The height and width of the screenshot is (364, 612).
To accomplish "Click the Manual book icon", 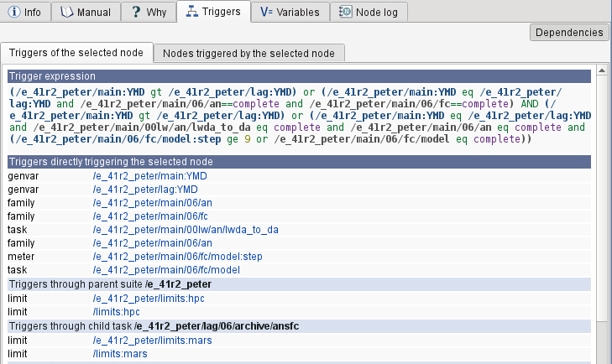I will coord(67,12).
